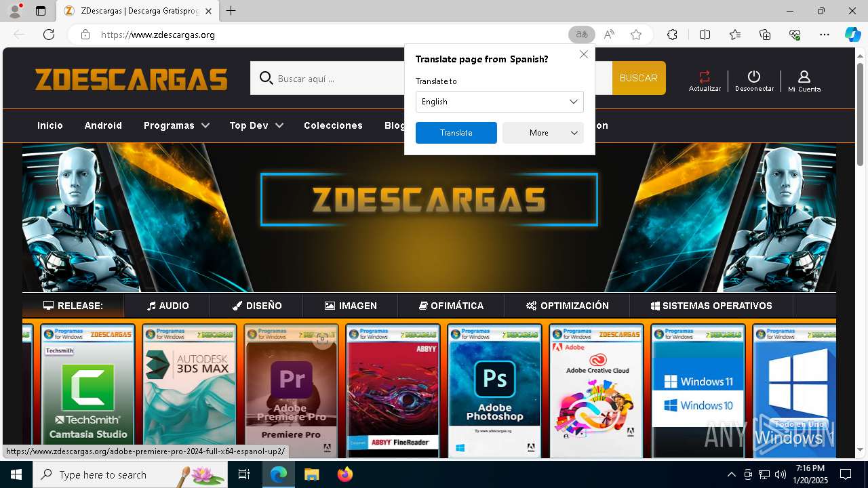Open Adobe Premiere Pro thumbnail
868x488 pixels.
(x=292, y=391)
